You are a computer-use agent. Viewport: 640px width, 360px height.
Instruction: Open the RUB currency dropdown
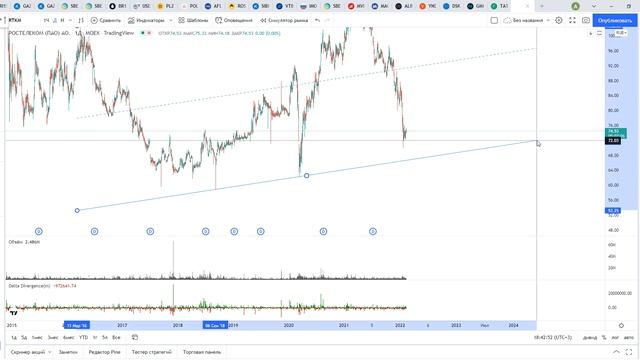point(621,33)
